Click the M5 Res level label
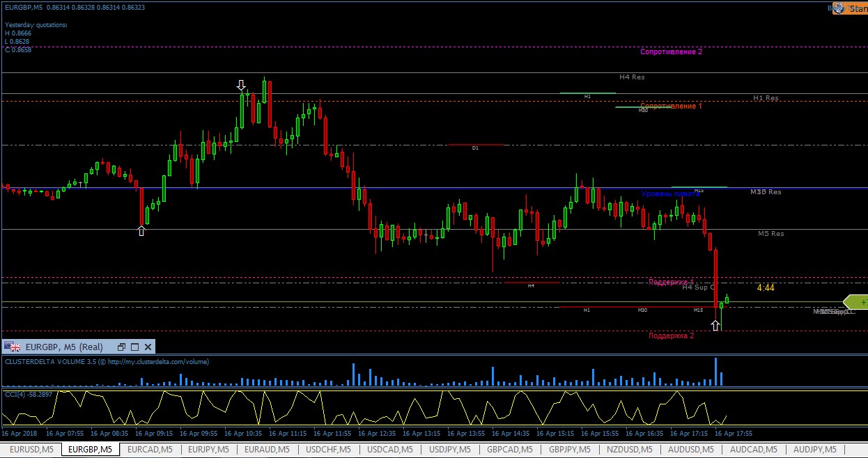The width and height of the screenshot is (868, 458). coord(771,234)
